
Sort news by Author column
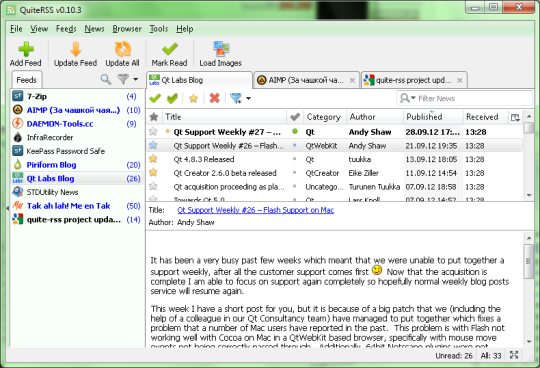(375, 117)
